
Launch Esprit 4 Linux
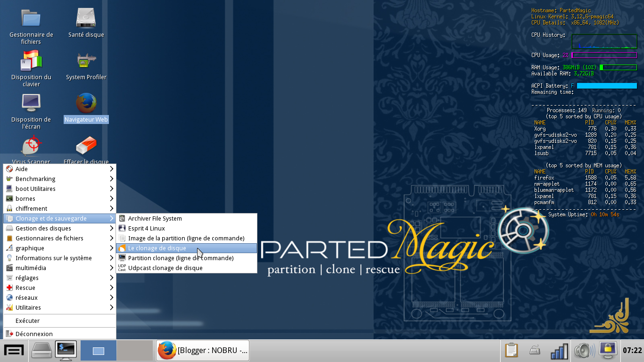pos(187,228)
